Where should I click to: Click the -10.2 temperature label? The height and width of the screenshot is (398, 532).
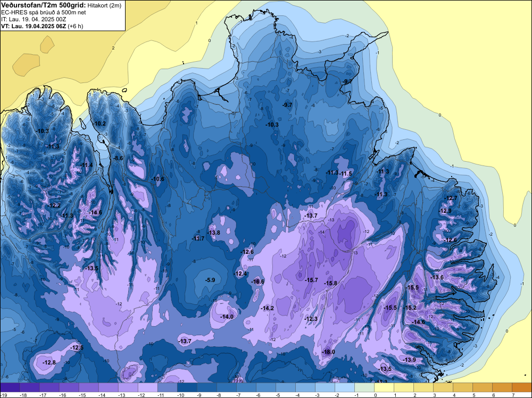(99, 123)
